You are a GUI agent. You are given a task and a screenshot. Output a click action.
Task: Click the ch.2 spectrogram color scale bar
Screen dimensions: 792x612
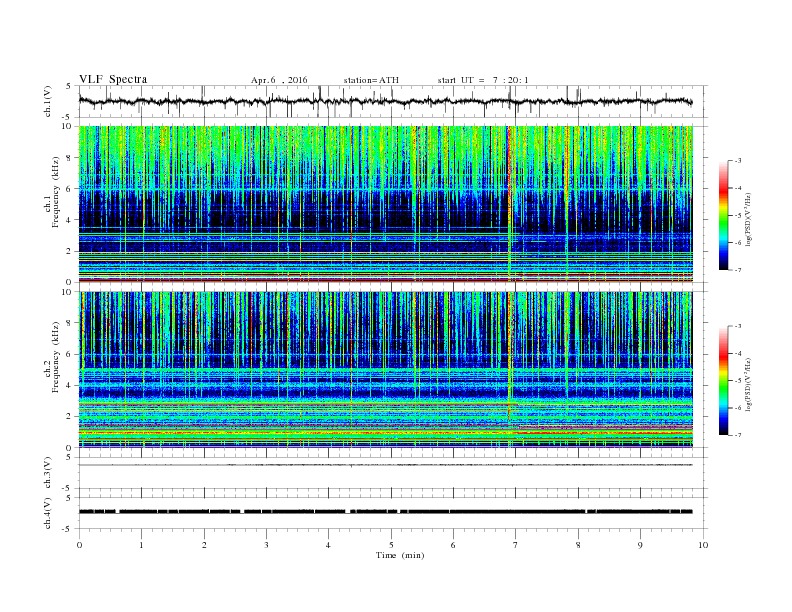tap(723, 380)
